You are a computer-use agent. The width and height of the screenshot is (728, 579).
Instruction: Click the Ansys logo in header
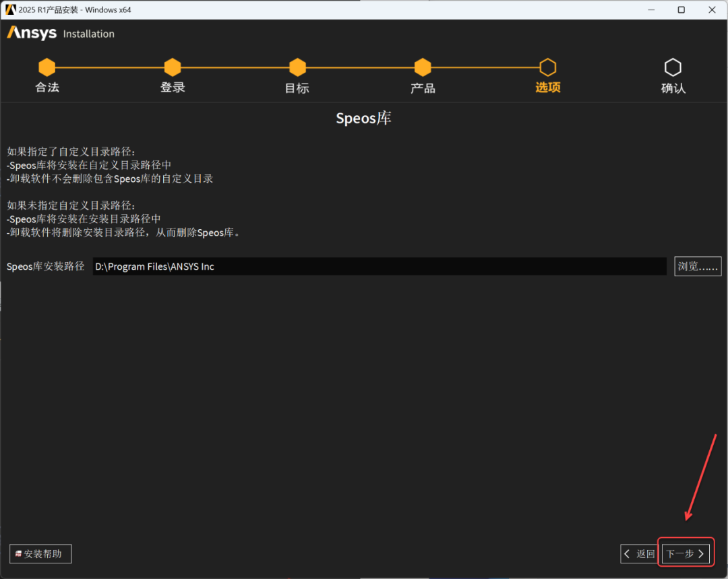tap(32, 33)
